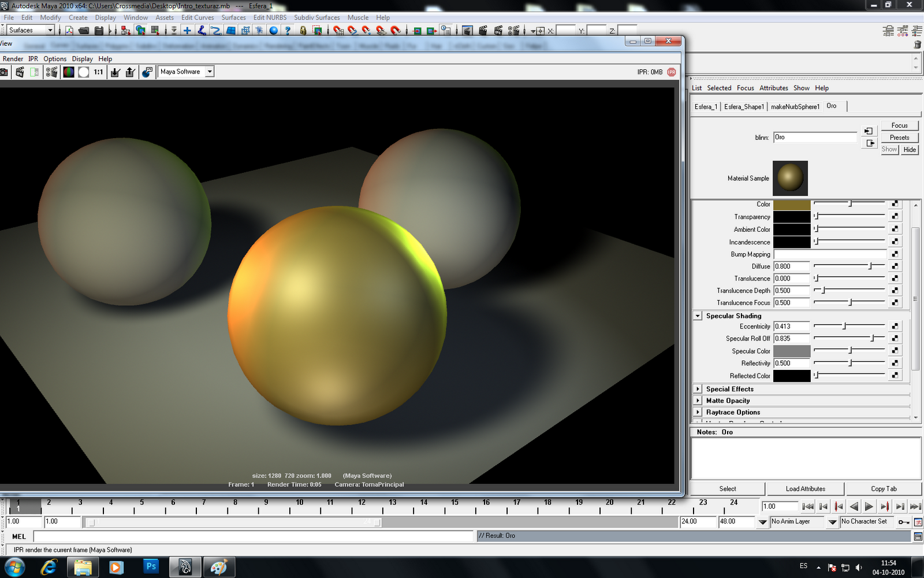The height and width of the screenshot is (578, 924).
Task: Click the Diffuse value input field
Action: click(x=791, y=266)
